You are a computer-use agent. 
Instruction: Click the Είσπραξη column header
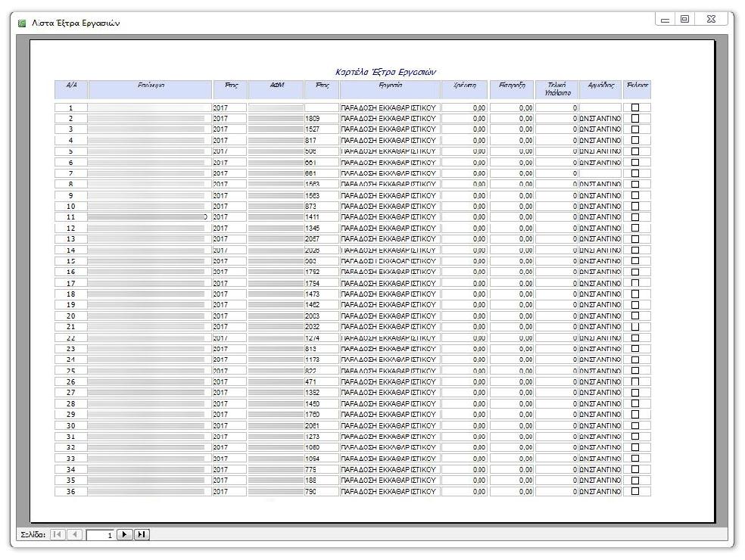click(512, 89)
